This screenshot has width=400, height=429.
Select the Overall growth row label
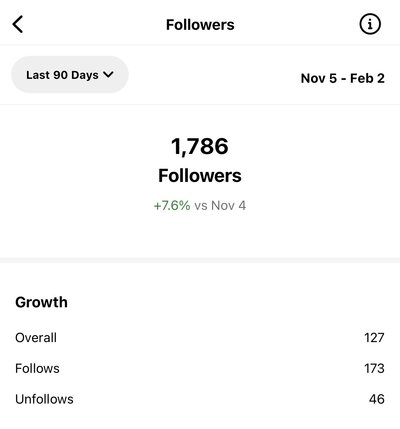(x=36, y=338)
